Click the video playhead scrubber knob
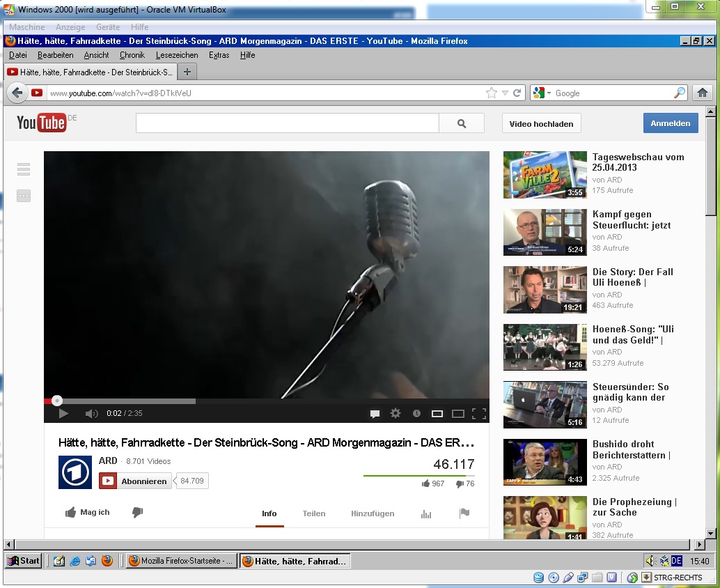The width and height of the screenshot is (720, 588). coord(56,401)
